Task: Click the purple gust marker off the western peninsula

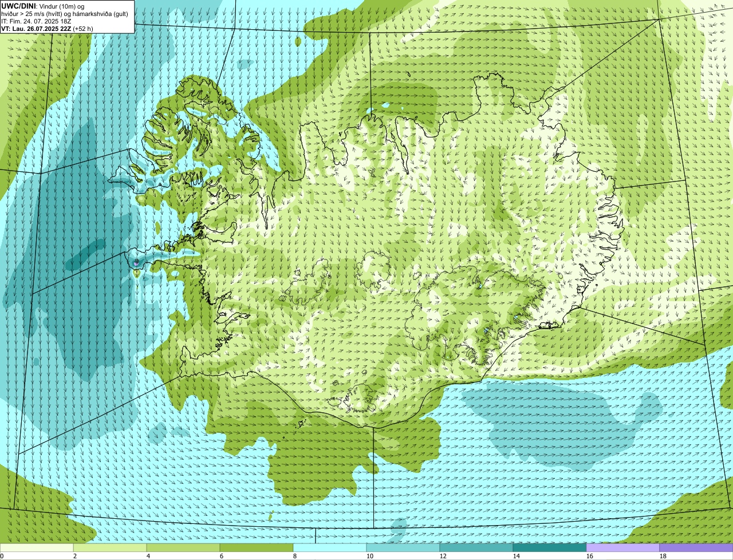Action: (136, 263)
